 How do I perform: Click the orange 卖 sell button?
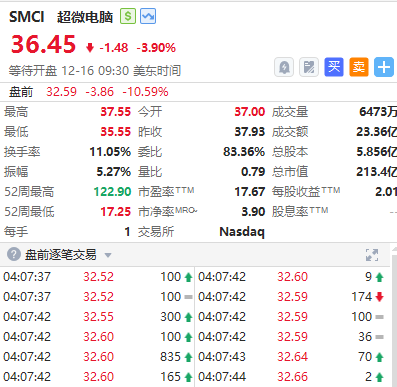(x=359, y=67)
